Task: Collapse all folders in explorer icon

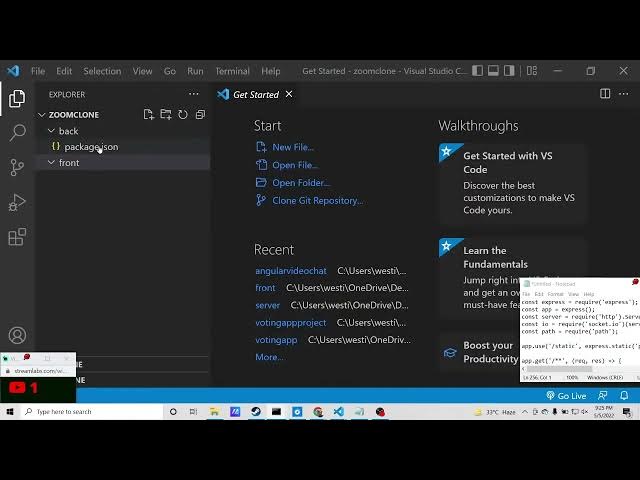Action: point(200,115)
